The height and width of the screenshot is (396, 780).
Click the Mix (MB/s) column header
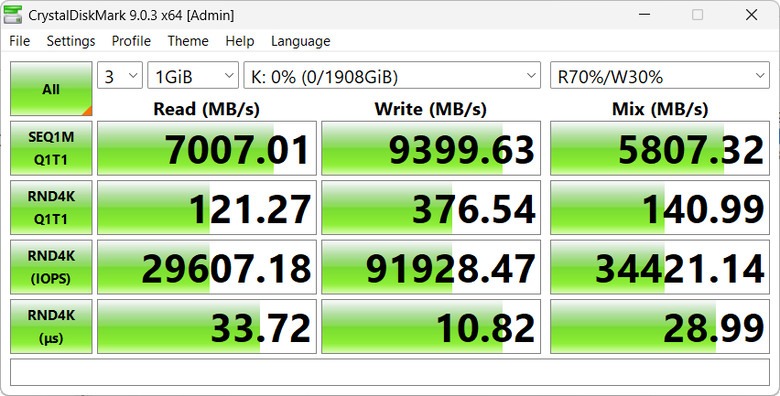(660, 108)
